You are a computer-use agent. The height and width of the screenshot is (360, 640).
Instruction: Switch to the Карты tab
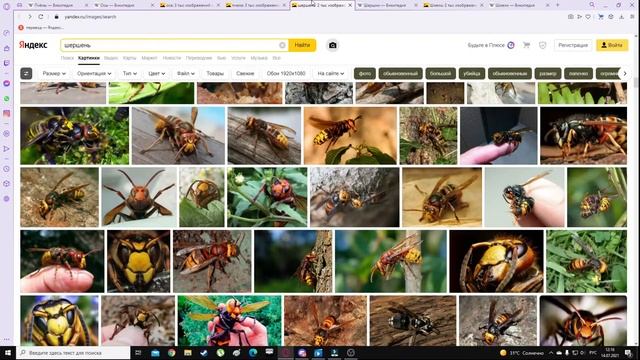129,58
